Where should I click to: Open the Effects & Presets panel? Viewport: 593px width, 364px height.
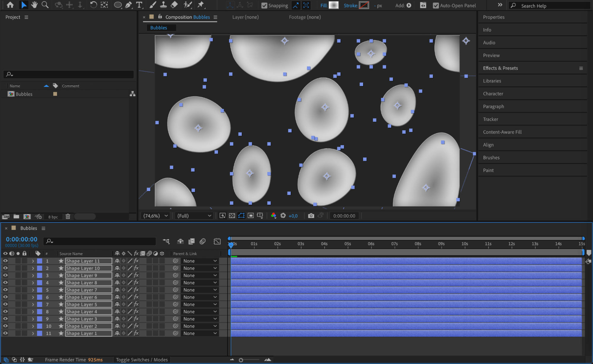point(500,68)
